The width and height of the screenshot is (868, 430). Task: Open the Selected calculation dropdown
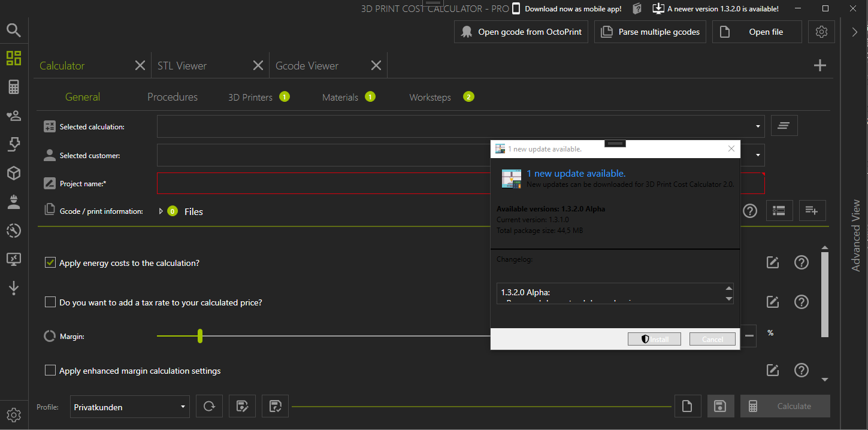pyautogui.click(x=461, y=126)
